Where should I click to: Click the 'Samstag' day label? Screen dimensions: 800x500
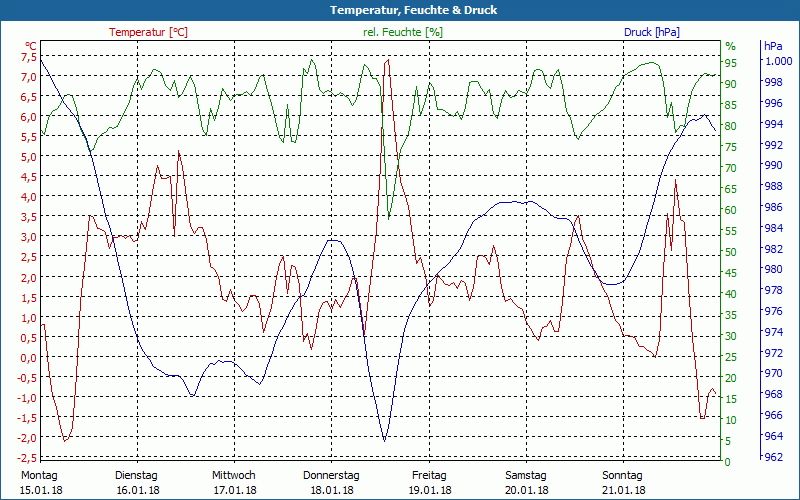526,475
